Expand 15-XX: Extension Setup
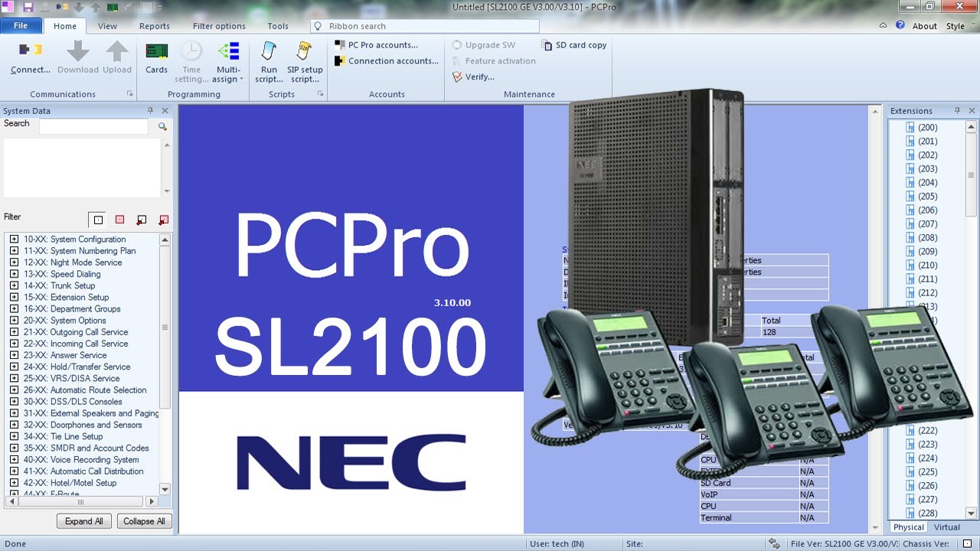The image size is (980, 551). click(14, 298)
